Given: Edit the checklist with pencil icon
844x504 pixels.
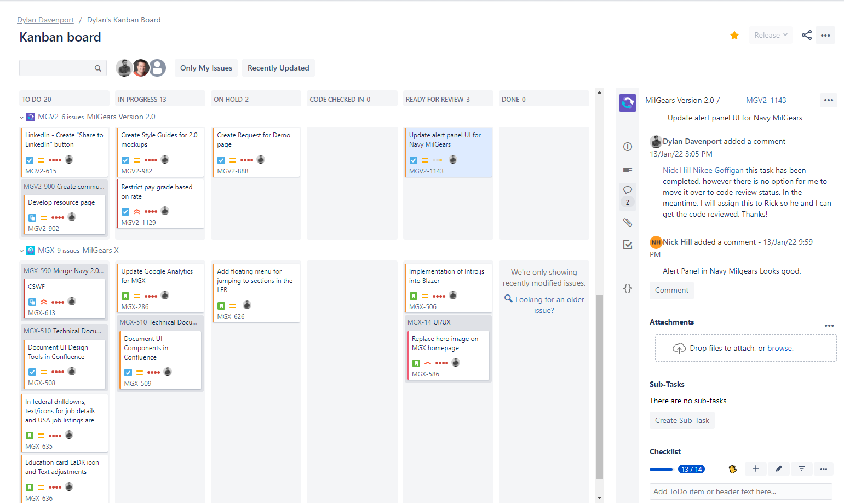Looking at the screenshot, I should [779, 468].
